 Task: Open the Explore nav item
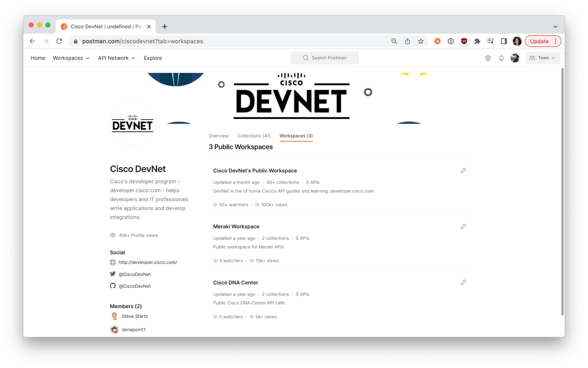pyautogui.click(x=153, y=58)
